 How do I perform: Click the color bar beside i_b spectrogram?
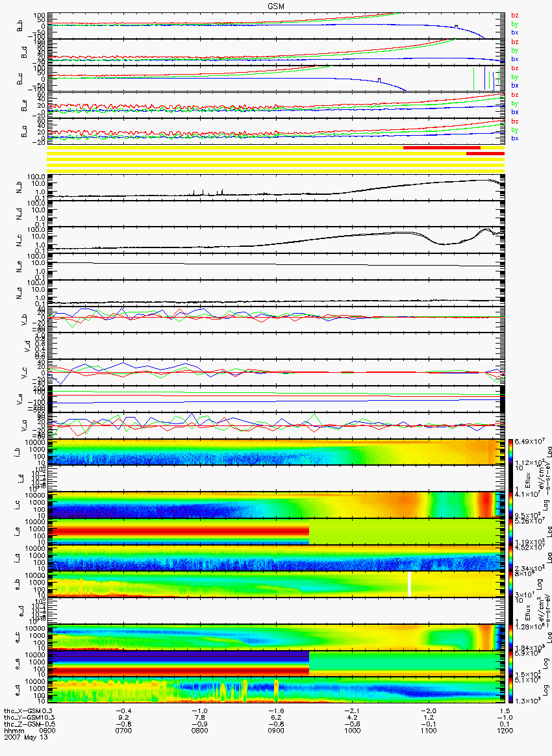pos(510,452)
